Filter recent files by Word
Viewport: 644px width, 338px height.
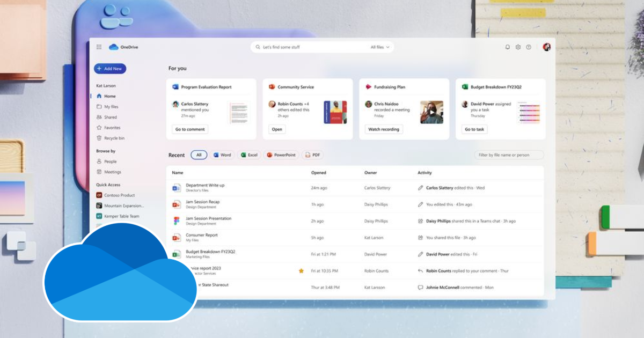coord(222,155)
